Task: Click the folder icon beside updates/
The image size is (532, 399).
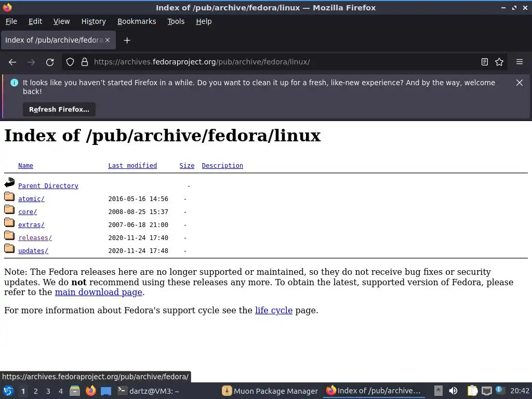Action: [x=9, y=248]
